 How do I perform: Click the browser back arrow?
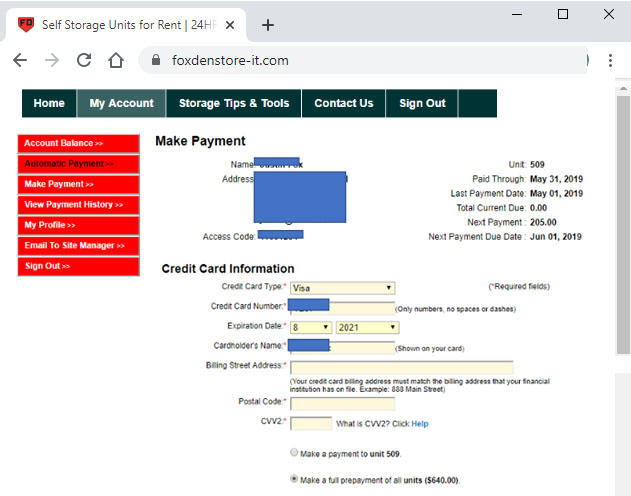20,60
